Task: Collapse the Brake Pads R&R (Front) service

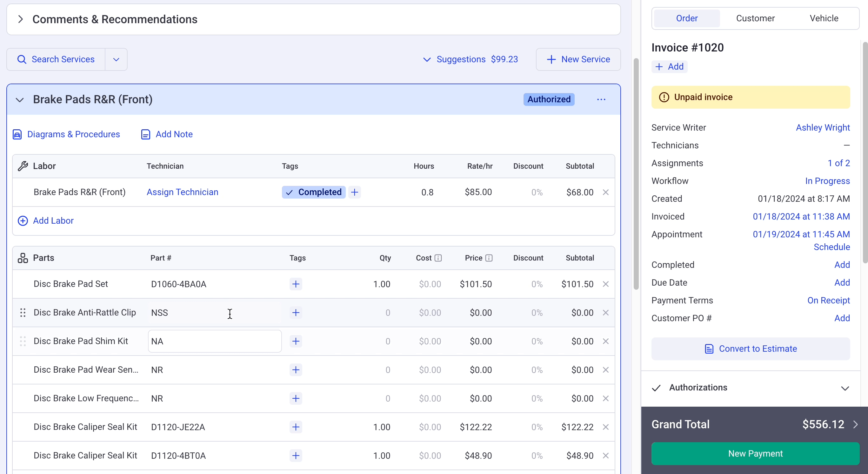Action: point(20,100)
